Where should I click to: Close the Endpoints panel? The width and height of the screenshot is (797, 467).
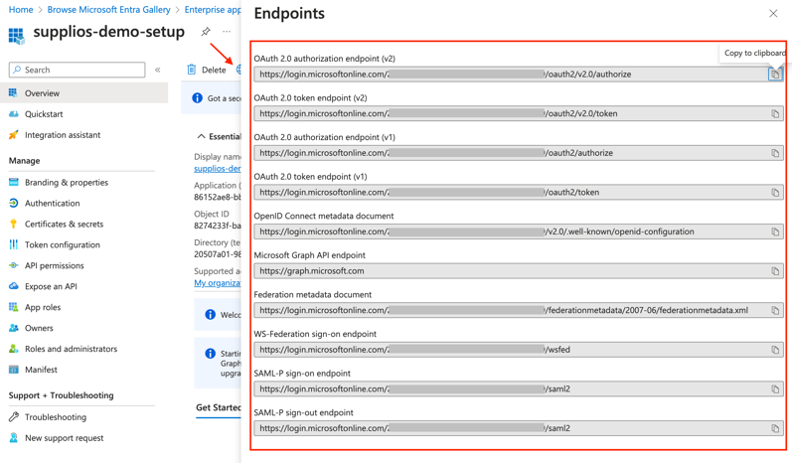pyautogui.click(x=773, y=14)
